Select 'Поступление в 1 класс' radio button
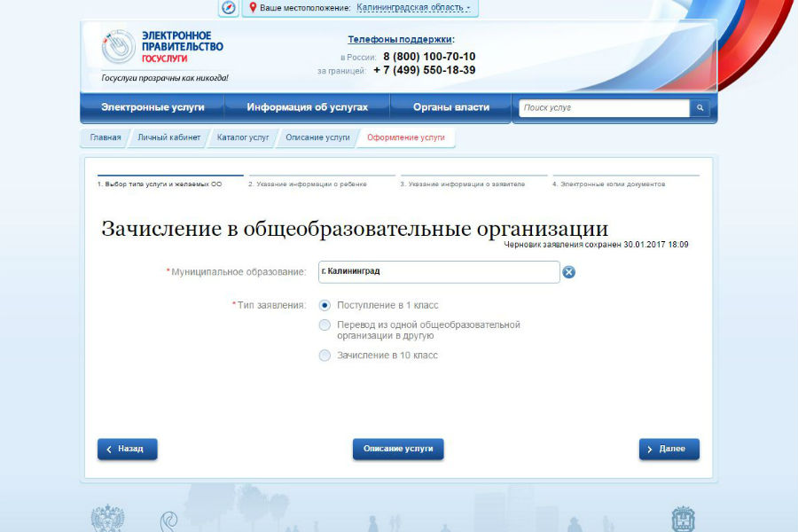 click(x=325, y=305)
